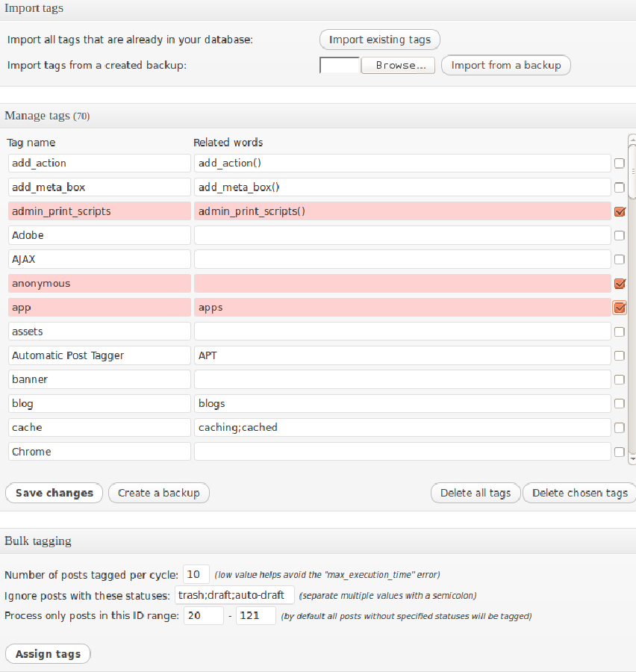Uncheck the admin_print_scripts tag checkbox
636x672 pixels.
pyautogui.click(x=620, y=211)
